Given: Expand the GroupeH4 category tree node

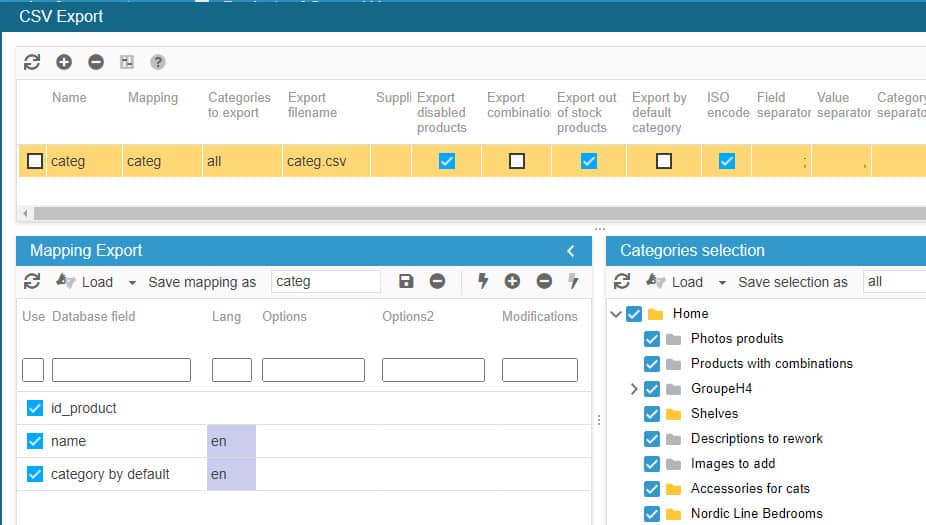Looking at the screenshot, I should [x=634, y=389].
